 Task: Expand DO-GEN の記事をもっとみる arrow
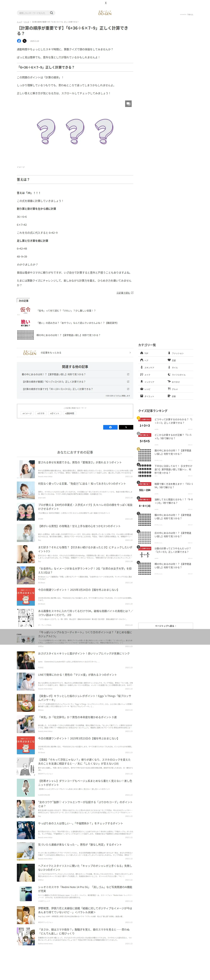130,353
